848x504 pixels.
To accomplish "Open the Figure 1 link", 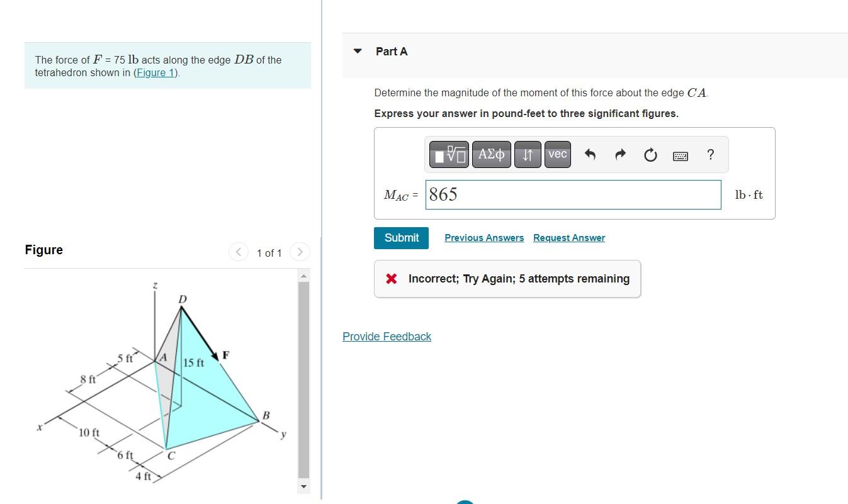I will point(154,72).
